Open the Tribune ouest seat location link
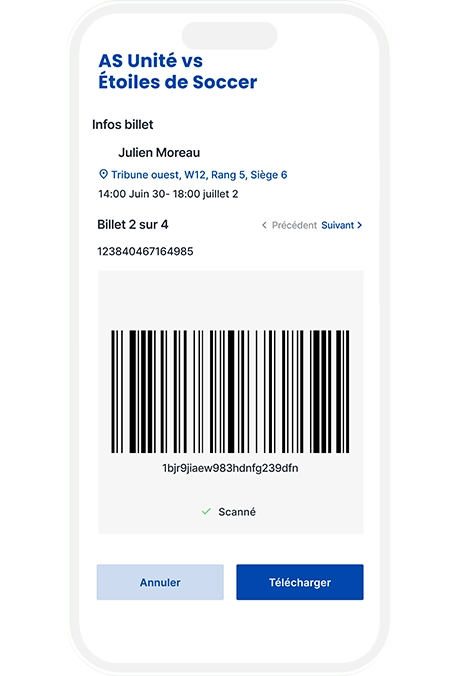Viewport: 459px width, 676px height. [x=199, y=175]
